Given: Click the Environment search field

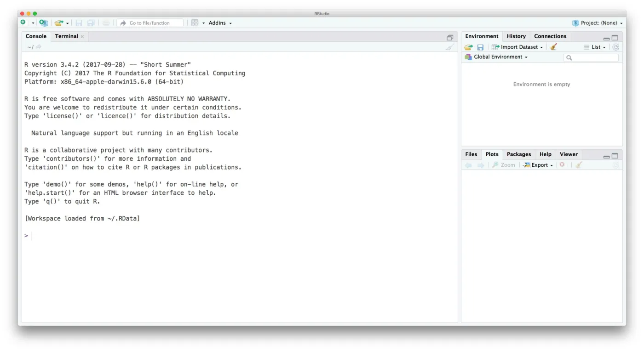Looking at the screenshot, I should click(x=591, y=57).
